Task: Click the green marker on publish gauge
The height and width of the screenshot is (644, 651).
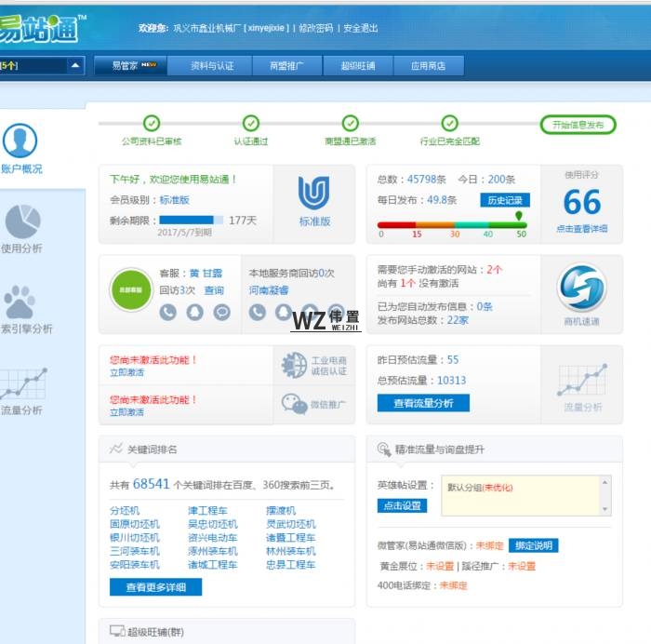Action: 519,216
